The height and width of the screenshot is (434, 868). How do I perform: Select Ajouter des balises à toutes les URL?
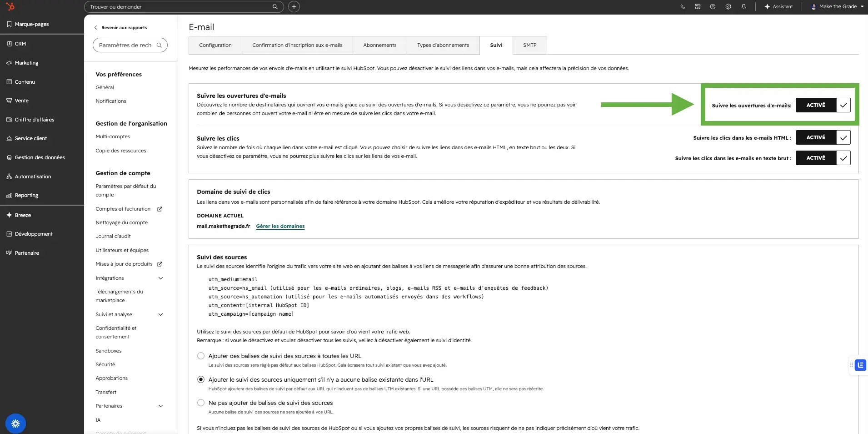pyautogui.click(x=201, y=356)
